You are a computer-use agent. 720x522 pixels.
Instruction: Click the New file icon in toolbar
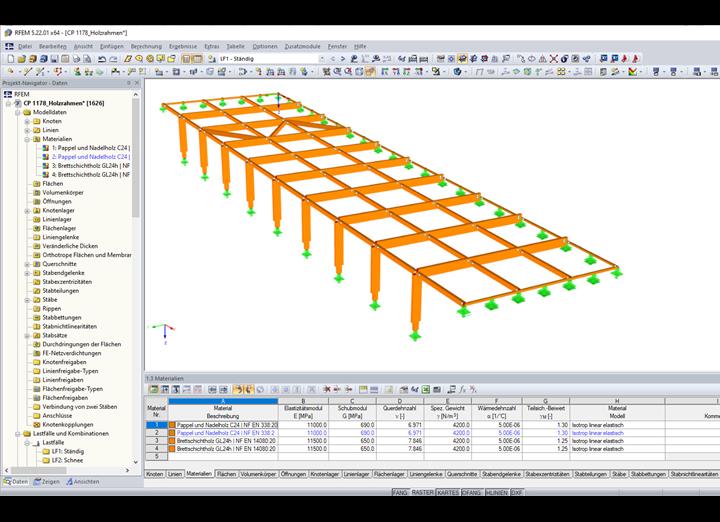11,59
